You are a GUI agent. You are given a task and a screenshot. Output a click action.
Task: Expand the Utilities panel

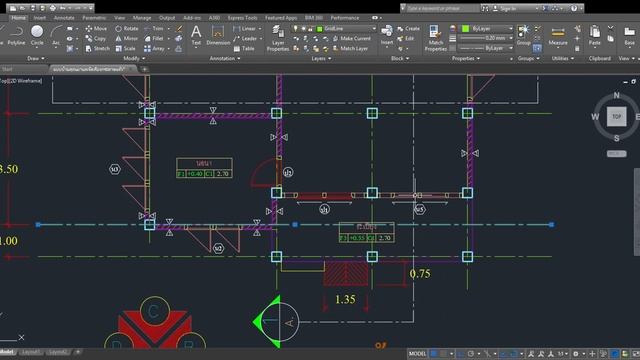563,58
